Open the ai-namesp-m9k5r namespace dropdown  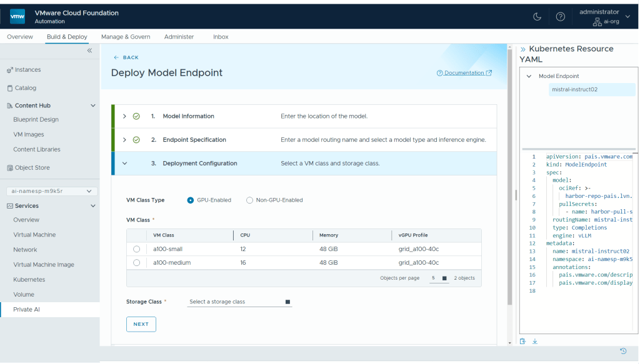[52, 191]
